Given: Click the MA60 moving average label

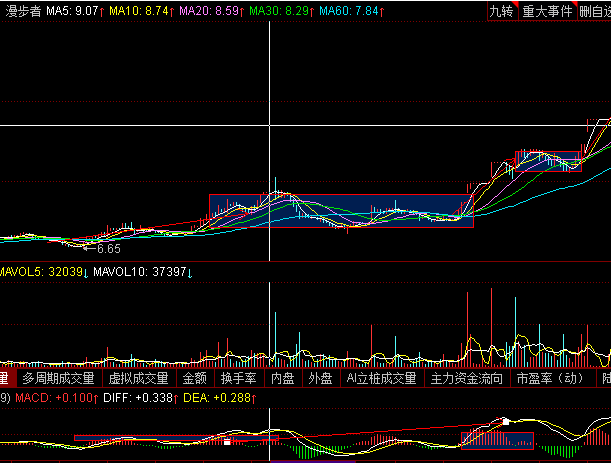Looking at the screenshot, I should (x=351, y=12).
